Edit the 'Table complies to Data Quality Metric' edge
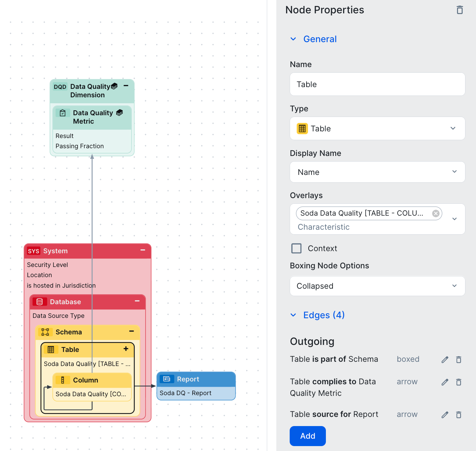Image resolution: width=476 pixels, height=451 pixels. point(445,382)
